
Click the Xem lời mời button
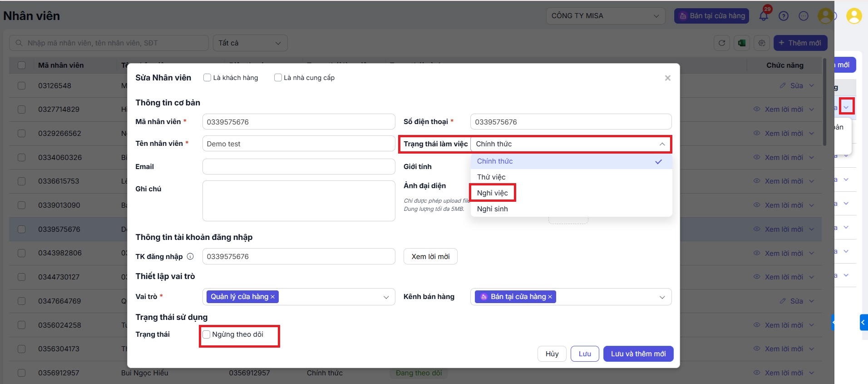click(x=430, y=256)
